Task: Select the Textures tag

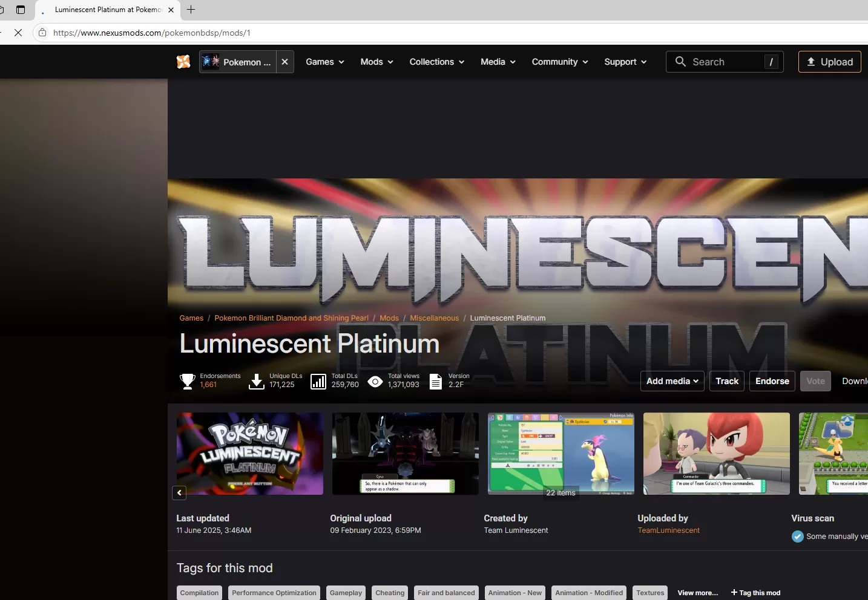Action: click(650, 593)
